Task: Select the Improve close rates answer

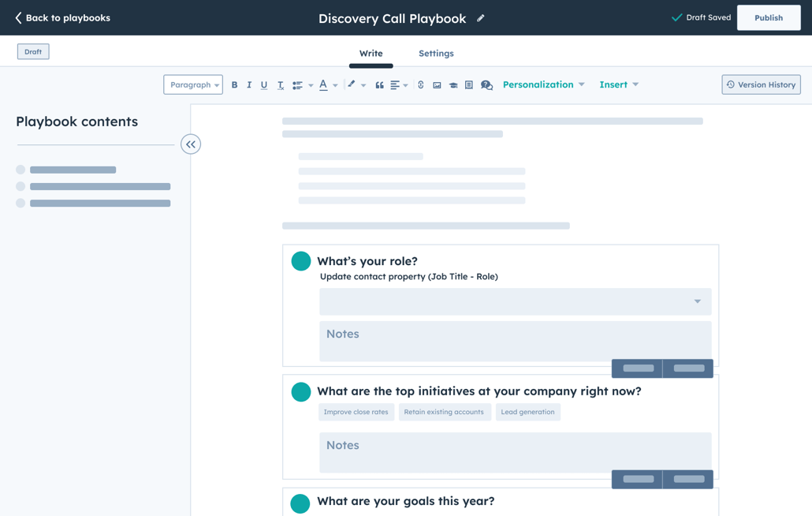Action: tap(356, 412)
